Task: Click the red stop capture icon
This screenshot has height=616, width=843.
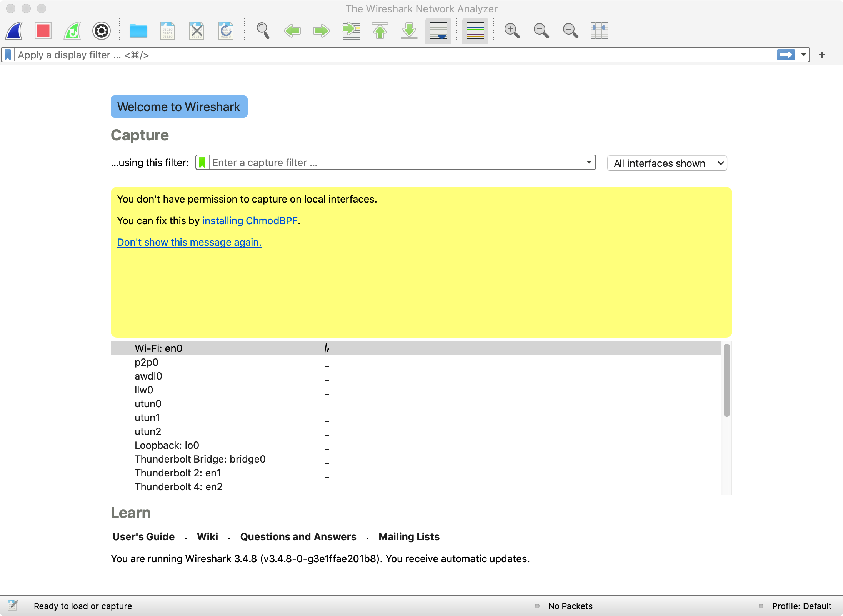Action: pyautogui.click(x=43, y=31)
